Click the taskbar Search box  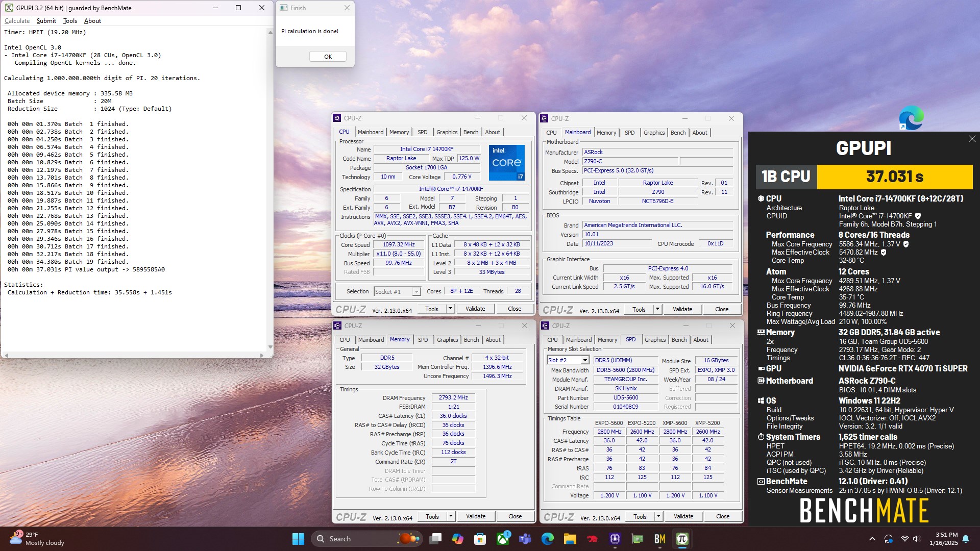coord(367,539)
